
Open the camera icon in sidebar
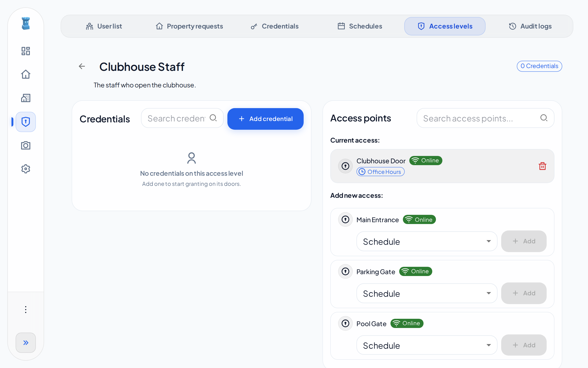pyautogui.click(x=25, y=145)
